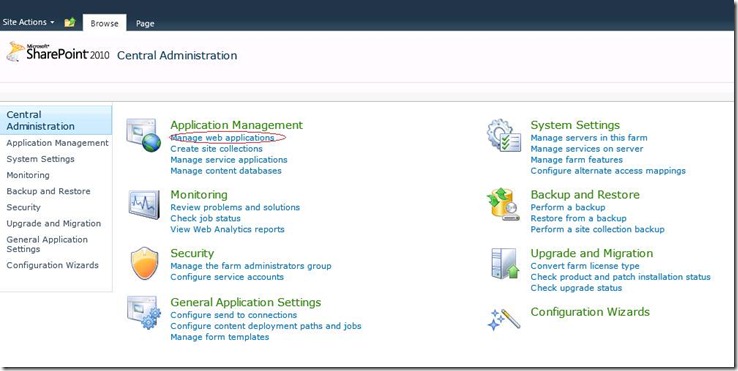Switch to the Page ribbon tab
The image size is (738, 371).
tap(145, 23)
